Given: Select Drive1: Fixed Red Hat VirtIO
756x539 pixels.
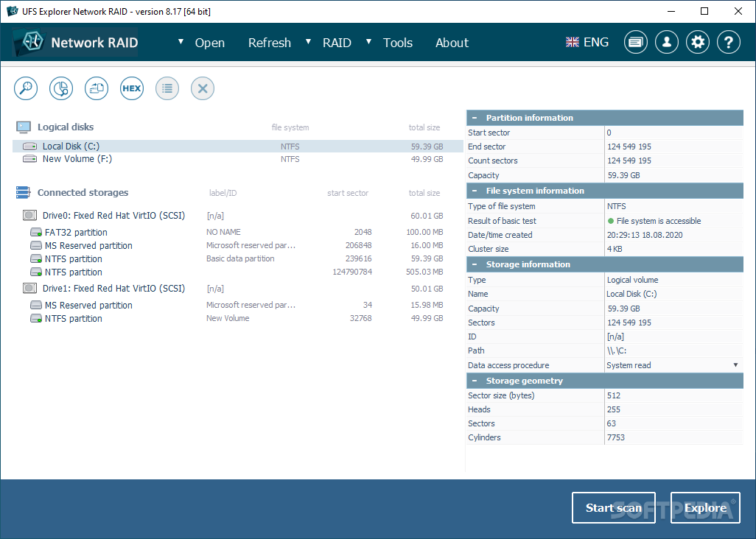Looking at the screenshot, I should point(238,288).
